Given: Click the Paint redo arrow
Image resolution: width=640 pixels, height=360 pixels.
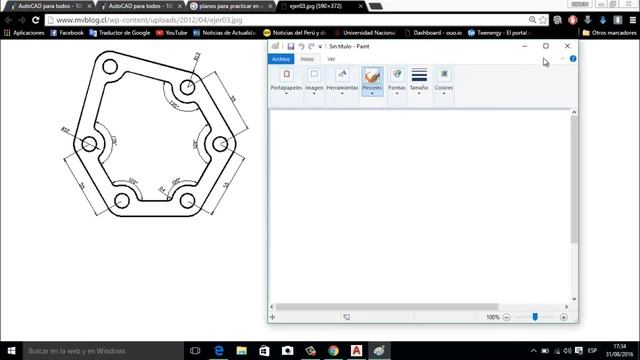Looking at the screenshot, I should pyautogui.click(x=311, y=47).
